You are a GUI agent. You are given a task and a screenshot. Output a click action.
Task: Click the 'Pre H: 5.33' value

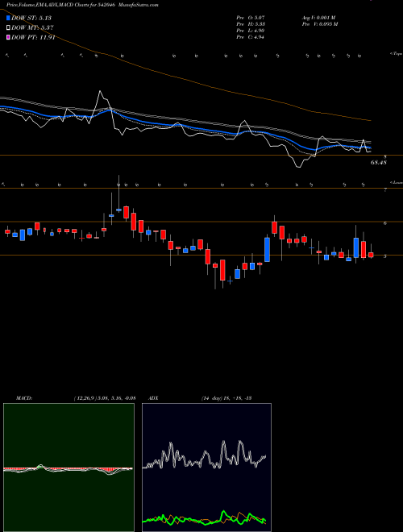(x=251, y=24)
